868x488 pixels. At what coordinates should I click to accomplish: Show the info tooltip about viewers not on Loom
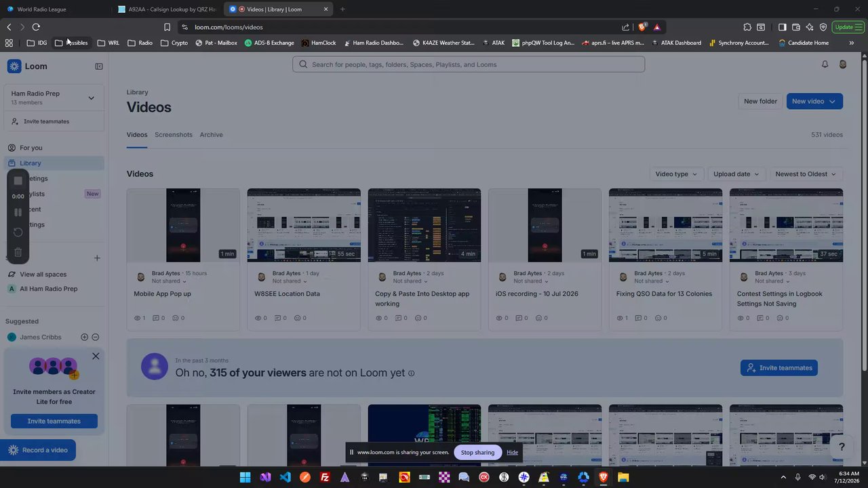[411, 373]
